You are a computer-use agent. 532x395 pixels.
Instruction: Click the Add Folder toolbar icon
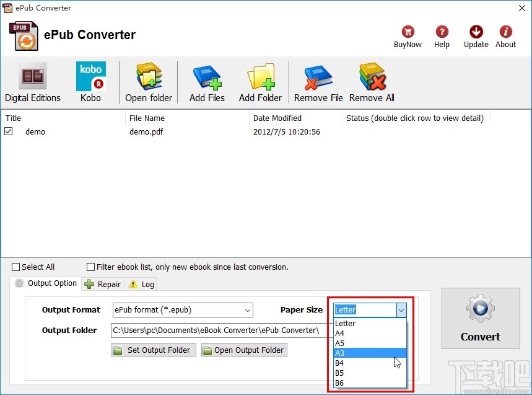[x=260, y=82]
